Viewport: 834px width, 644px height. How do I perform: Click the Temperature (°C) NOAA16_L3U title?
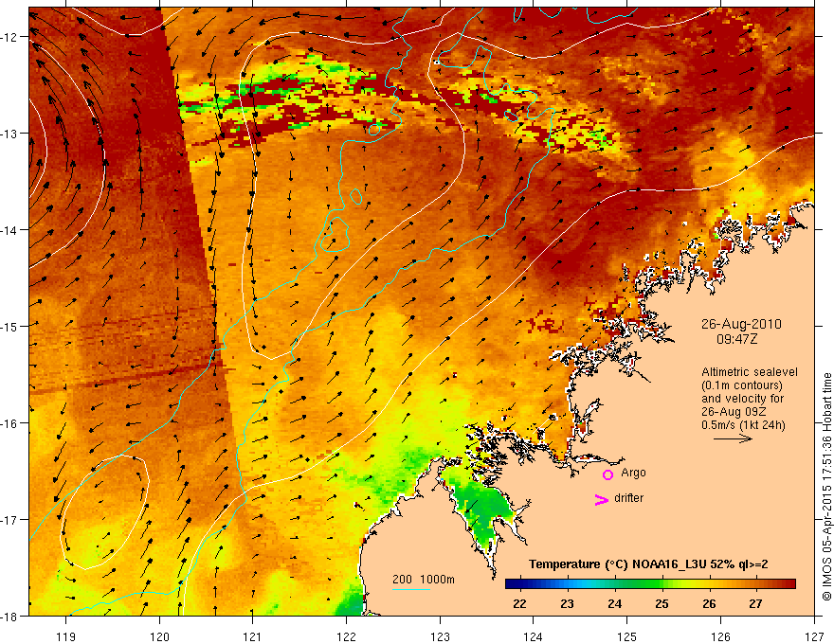(648, 564)
